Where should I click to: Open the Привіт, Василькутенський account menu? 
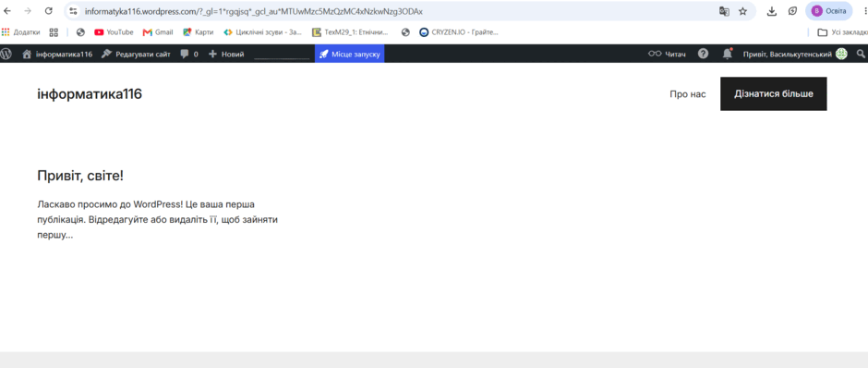pos(795,54)
